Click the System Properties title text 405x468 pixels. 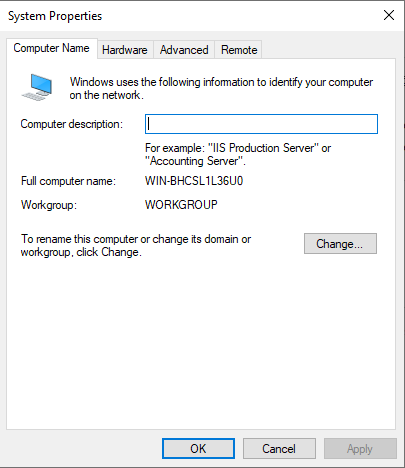coord(55,16)
